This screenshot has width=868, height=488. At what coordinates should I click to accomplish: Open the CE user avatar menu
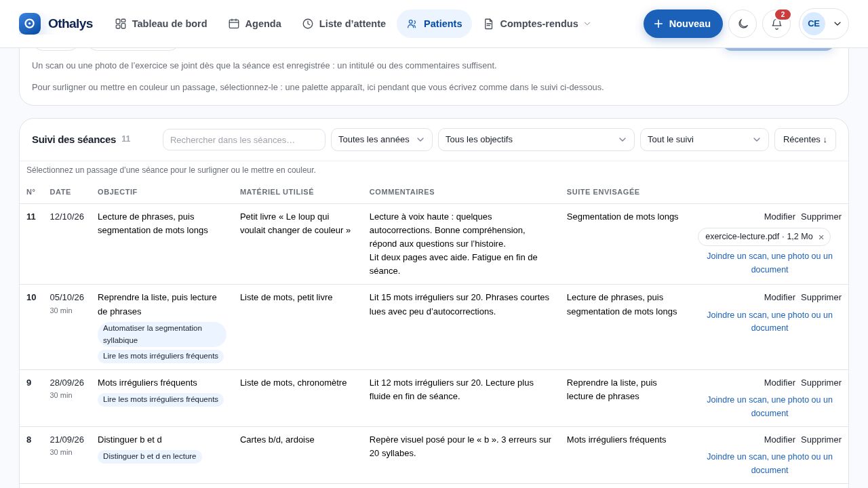coord(823,24)
